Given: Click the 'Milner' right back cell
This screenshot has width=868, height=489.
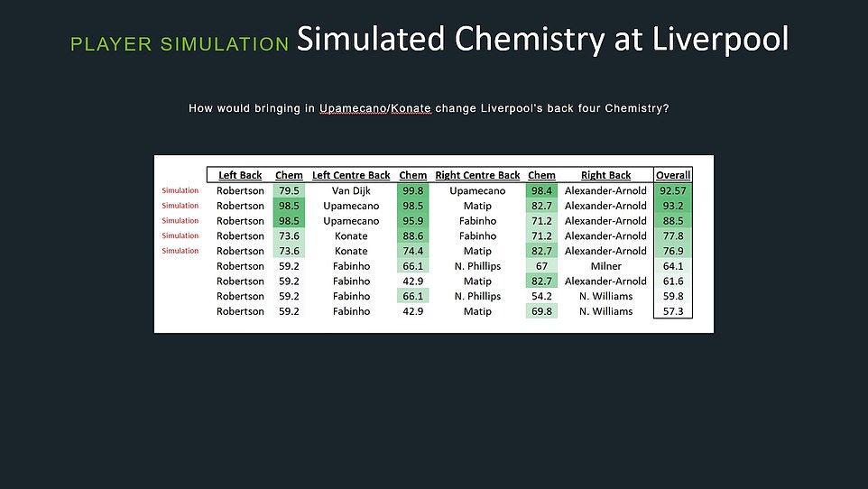Looking at the screenshot, I should (x=605, y=266).
